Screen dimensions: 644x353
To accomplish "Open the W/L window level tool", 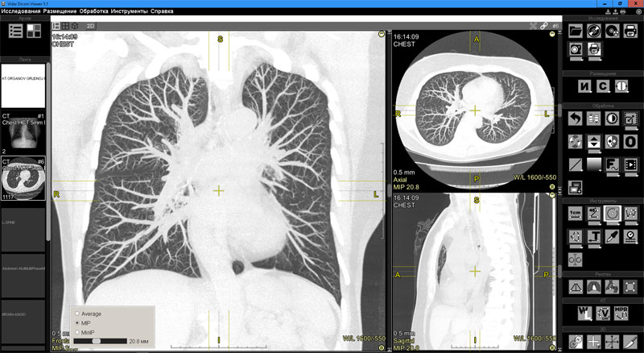I will click(585, 314).
